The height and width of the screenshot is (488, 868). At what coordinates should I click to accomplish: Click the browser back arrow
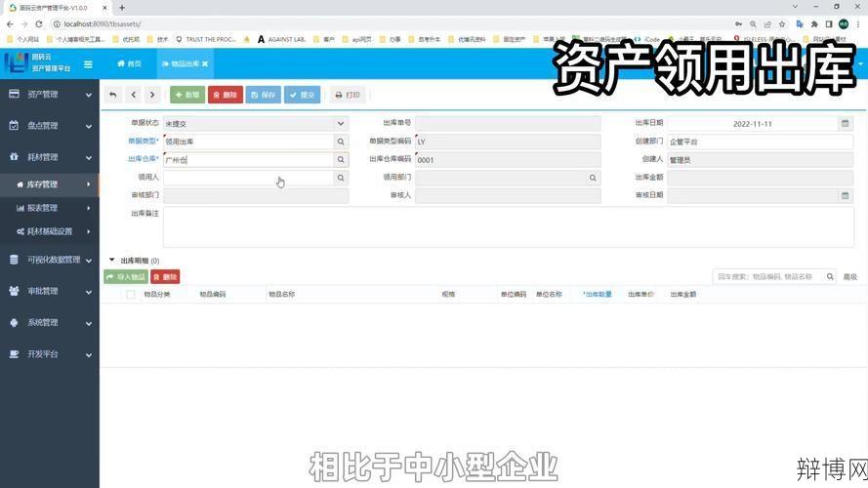[x=10, y=24]
